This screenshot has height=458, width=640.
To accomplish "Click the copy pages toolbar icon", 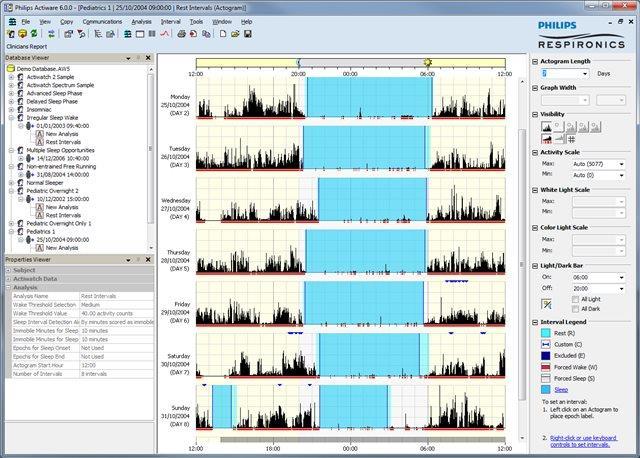I will click(x=206, y=34).
